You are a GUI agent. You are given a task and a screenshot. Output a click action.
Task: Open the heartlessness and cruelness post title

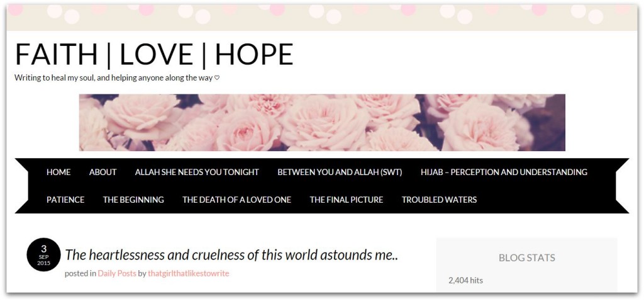(x=231, y=255)
